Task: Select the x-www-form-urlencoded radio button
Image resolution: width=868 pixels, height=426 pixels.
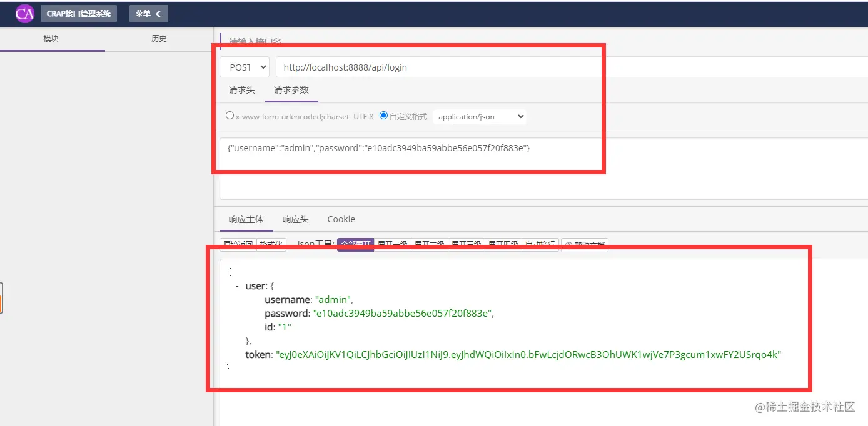Action: 230,116
